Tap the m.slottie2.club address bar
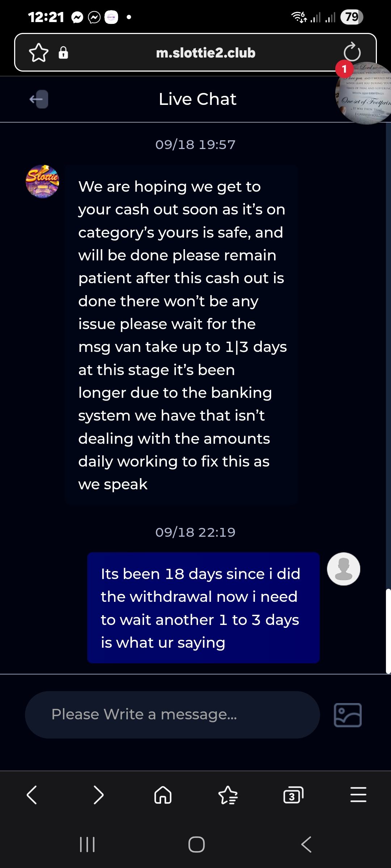 coord(206,53)
